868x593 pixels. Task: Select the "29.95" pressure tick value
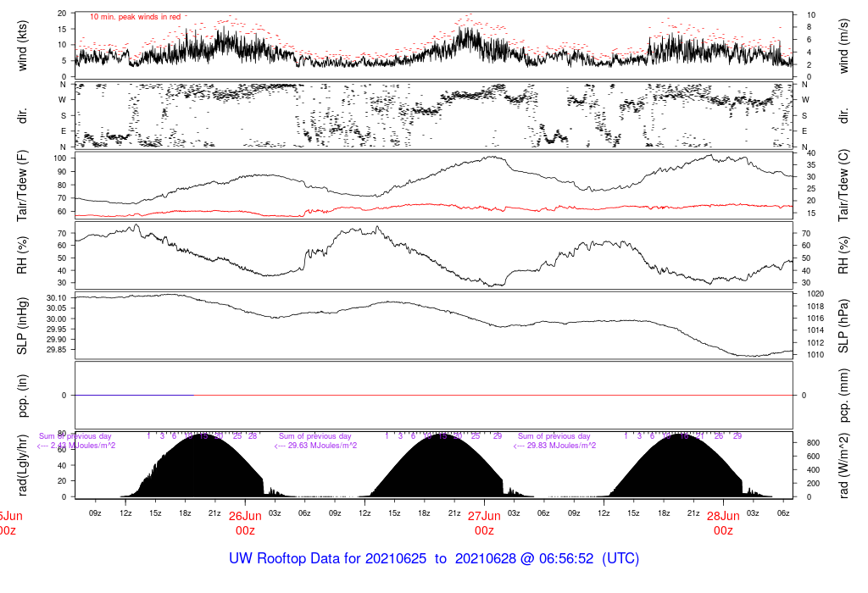point(57,330)
